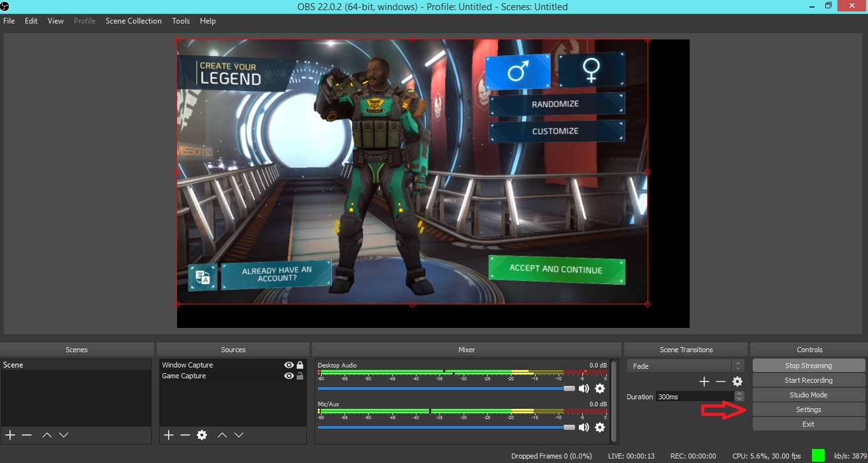Remove selected source with minus icon
The height and width of the screenshot is (463, 868).
[185, 435]
